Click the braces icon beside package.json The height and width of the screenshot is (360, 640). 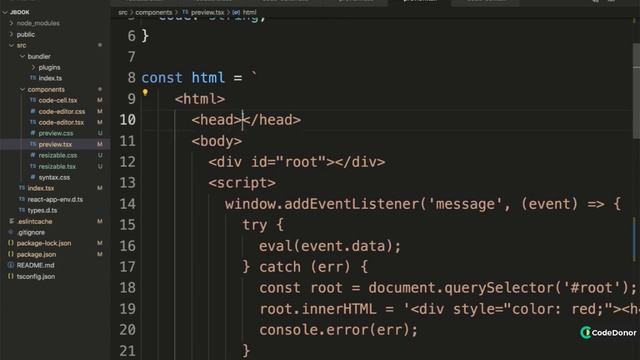pos(11,254)
